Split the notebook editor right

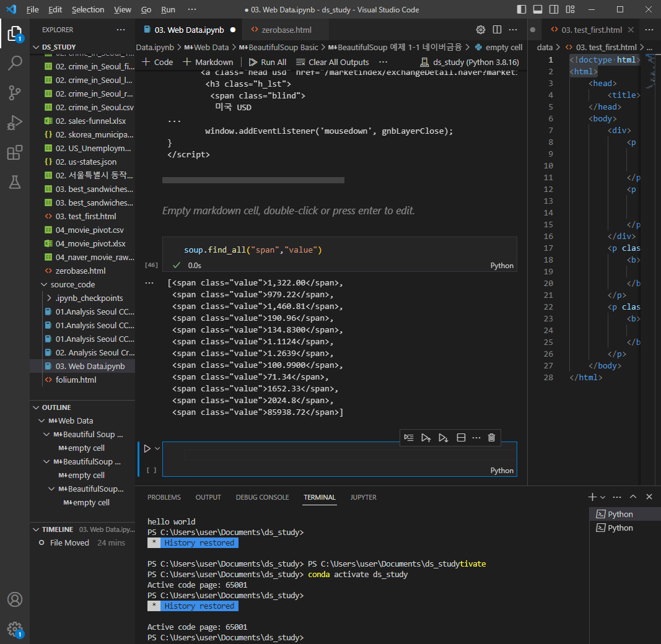[497, 30]
